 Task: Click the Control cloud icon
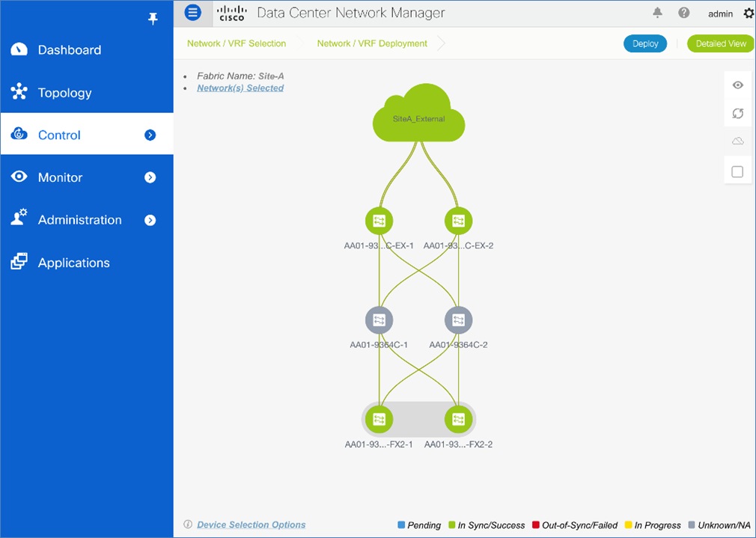tap(19, 134)
